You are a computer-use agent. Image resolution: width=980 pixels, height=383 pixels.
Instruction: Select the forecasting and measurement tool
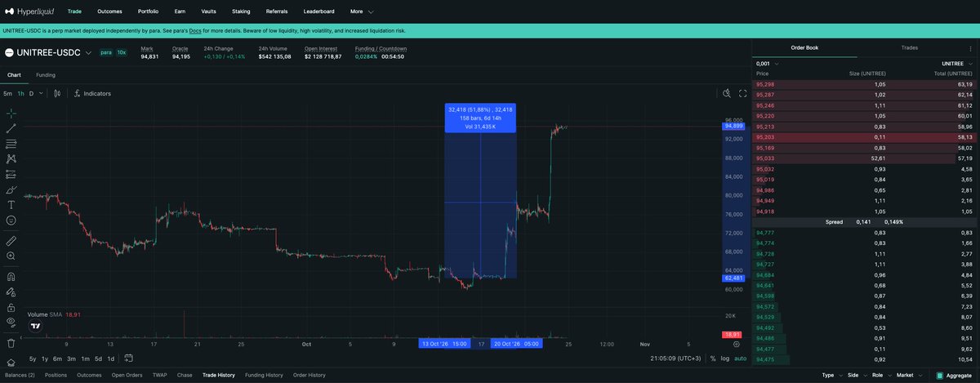coord(11,174)
